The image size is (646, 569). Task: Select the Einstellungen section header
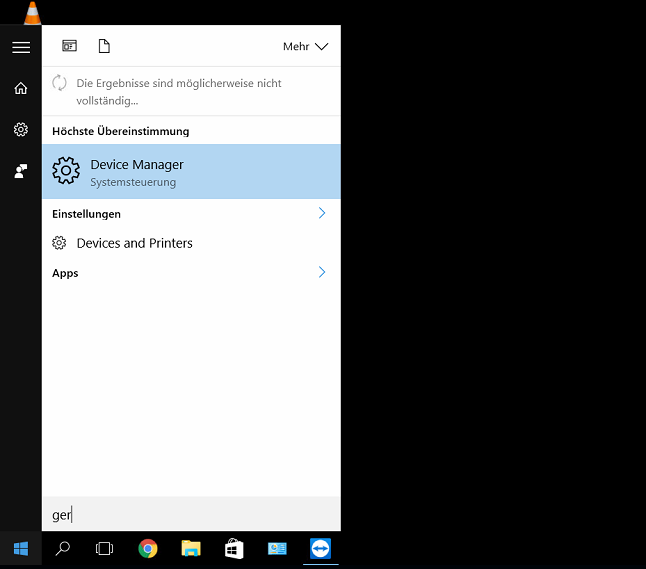[x=87, y=214]
